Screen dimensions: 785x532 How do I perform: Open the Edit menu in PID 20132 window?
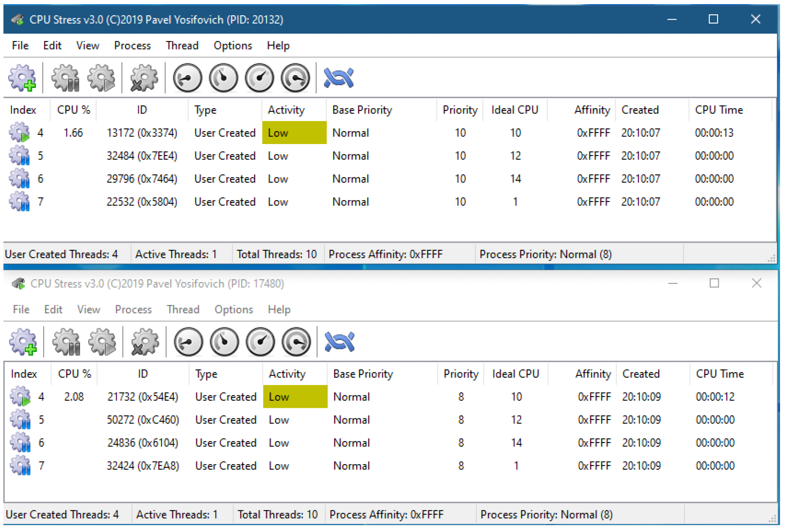pyautogui.click(x=52, y=45)
